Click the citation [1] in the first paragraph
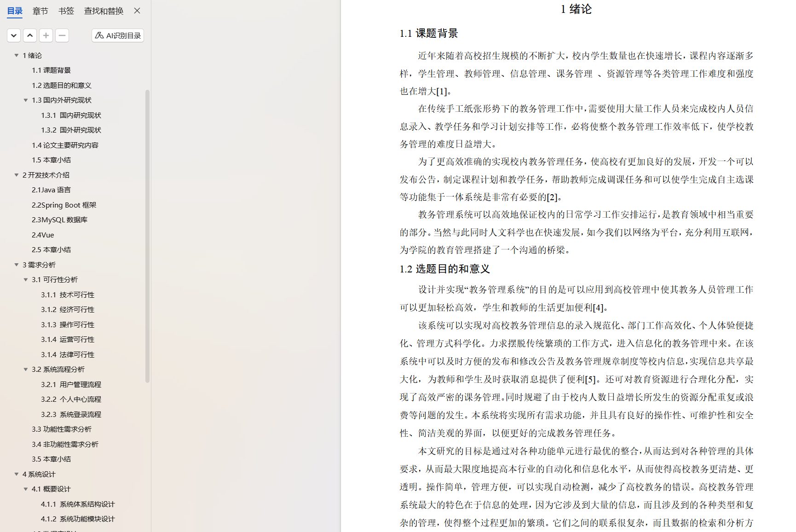 point(441,91)
